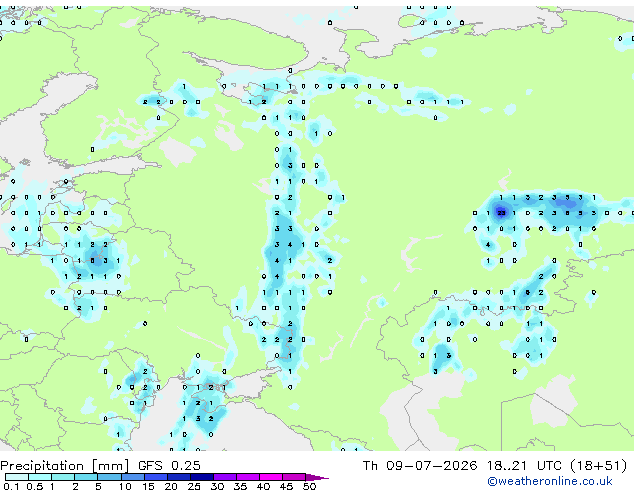
Task: Click the '23' precipitation value on map
Action: click(x=501, y=213)
